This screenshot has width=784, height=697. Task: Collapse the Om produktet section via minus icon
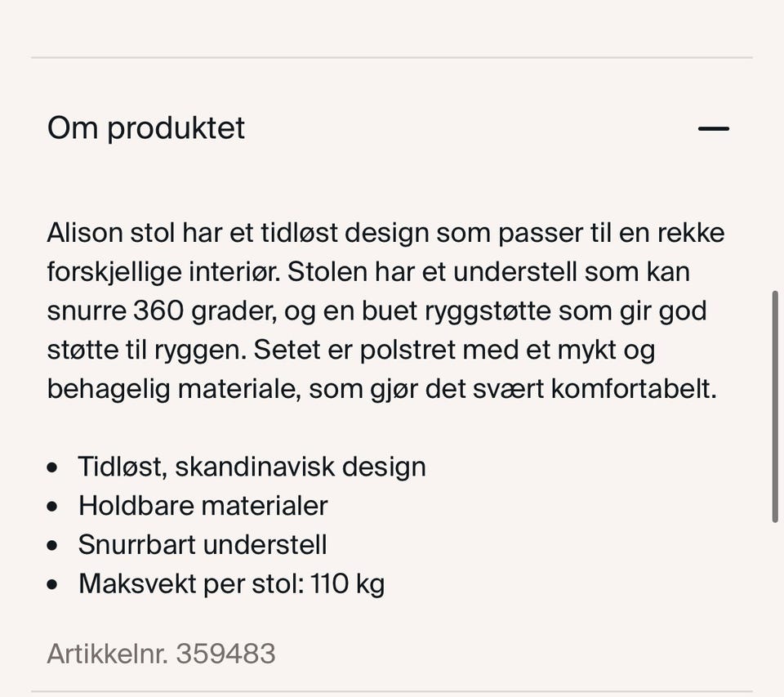pyautogui.click(x=714, y=128)
